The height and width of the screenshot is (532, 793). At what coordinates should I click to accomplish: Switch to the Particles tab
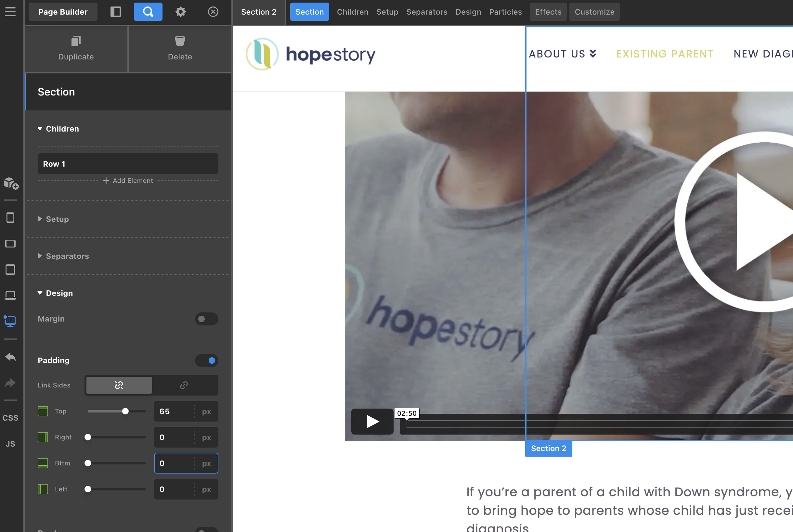(x=505, y=12)
